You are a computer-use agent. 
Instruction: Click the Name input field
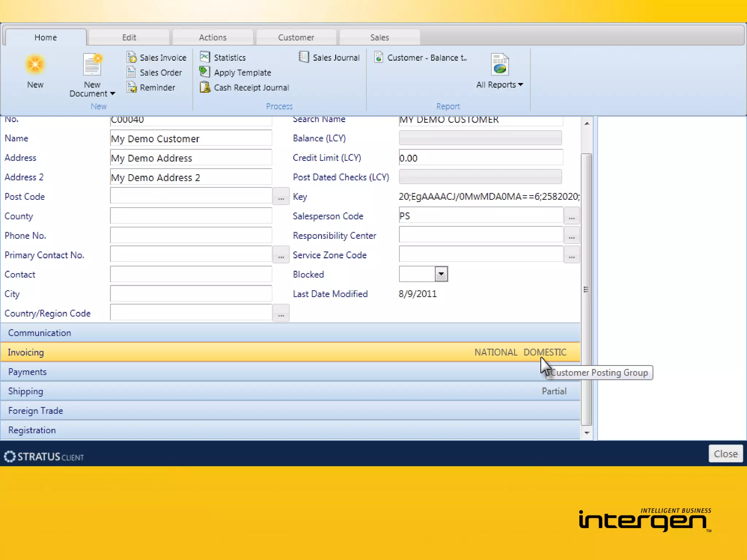[191, 138]
